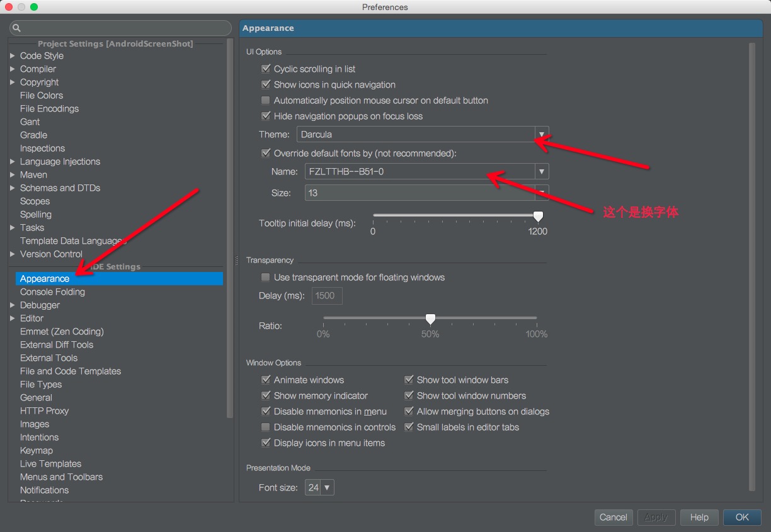The image size is (771, 532).
Task: Expand the Version Control node
Action: [x=13, y=254]
